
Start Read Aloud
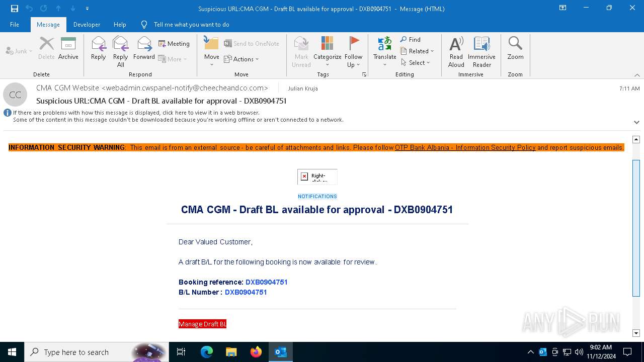456,52
